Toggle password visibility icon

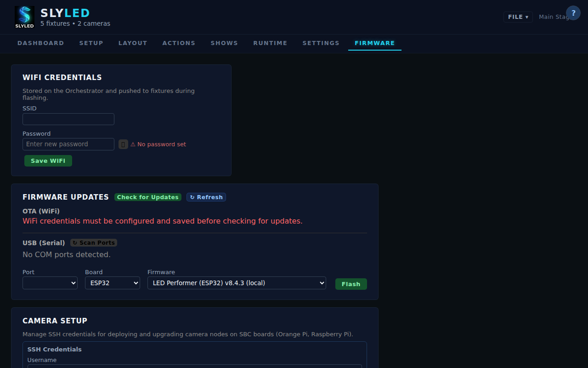pos(123,144)
